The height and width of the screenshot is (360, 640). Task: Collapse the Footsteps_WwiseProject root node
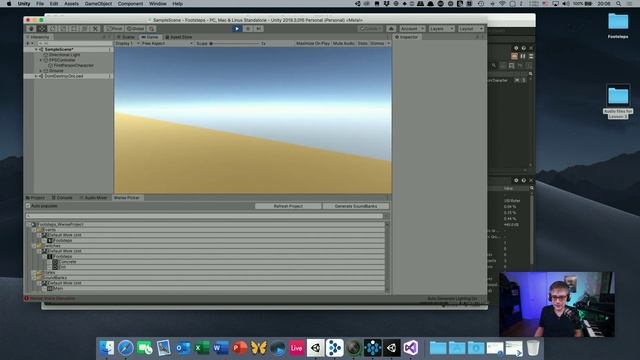click(29, 224)
